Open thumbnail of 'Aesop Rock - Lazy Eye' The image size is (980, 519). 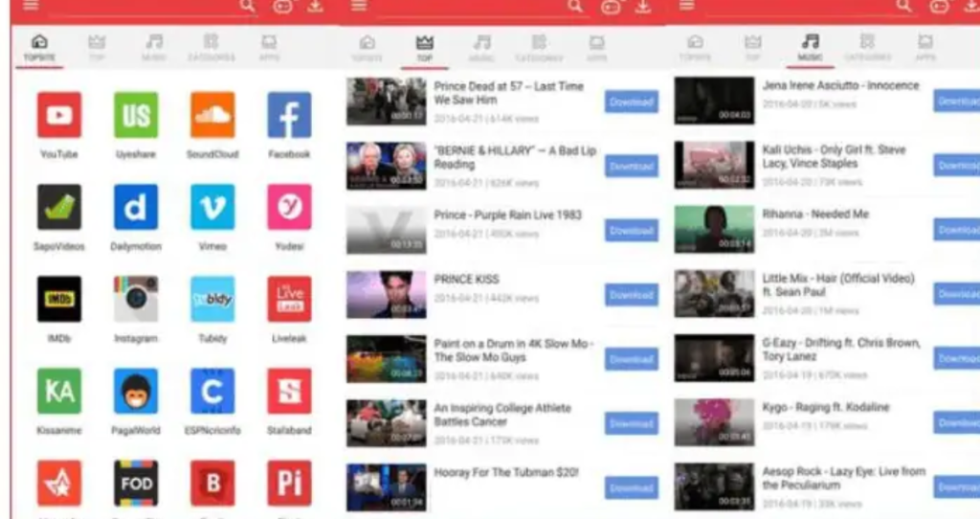pyautogui.click(x=714, y=487)
